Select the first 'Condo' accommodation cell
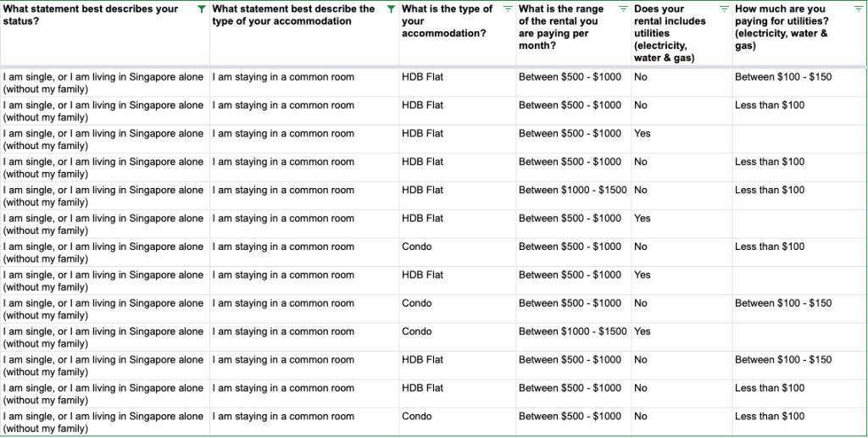Screen dimensions: 868x438 pyautogui.click(x=457, y=252)
